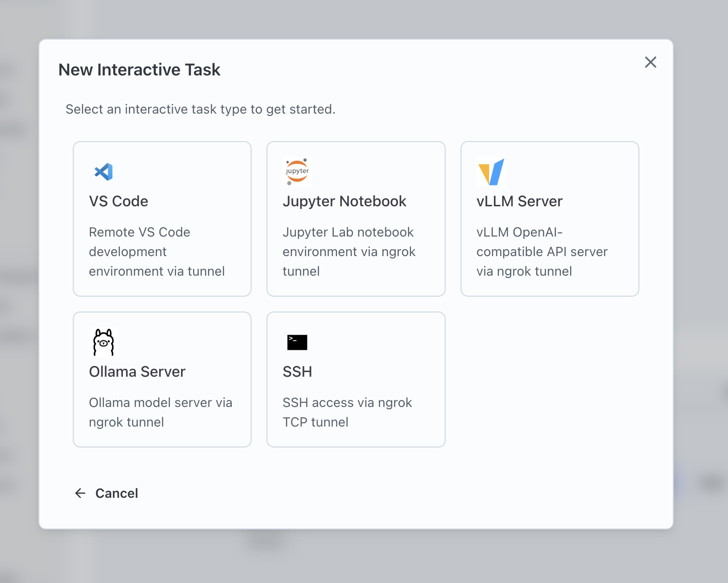The height and width of the screenshot is (583, 728).
Task: Pick the vLLM Server title
Action: pyautogui.click(x=519, y=201)
